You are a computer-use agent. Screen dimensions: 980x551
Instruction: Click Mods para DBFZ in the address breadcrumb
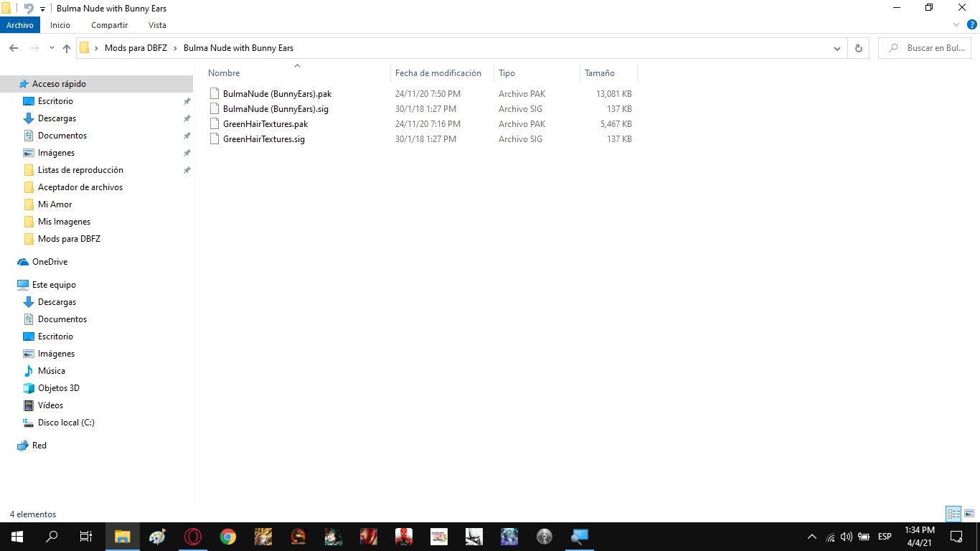pyautogui.click(x=136, y=48)
